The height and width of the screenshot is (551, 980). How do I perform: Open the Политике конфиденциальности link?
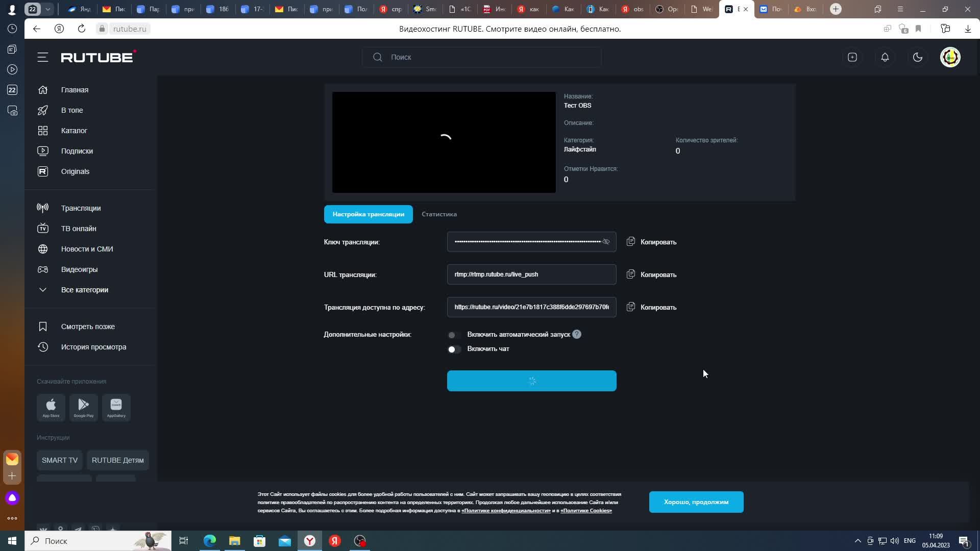505,511
